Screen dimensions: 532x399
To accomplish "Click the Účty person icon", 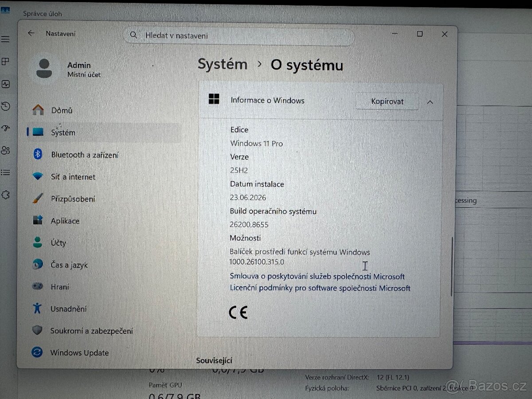I will [38, 242].
